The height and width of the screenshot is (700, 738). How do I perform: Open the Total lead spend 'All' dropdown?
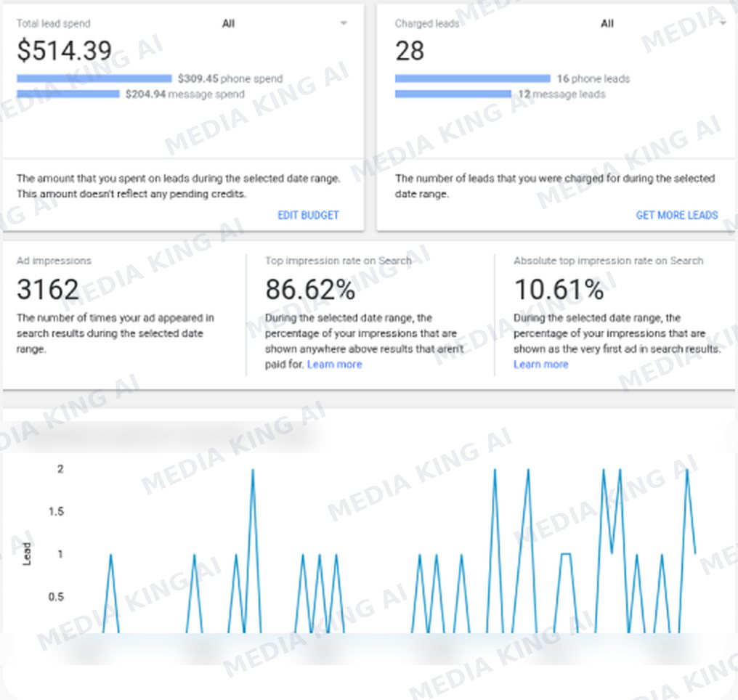(x=284, y=23)
